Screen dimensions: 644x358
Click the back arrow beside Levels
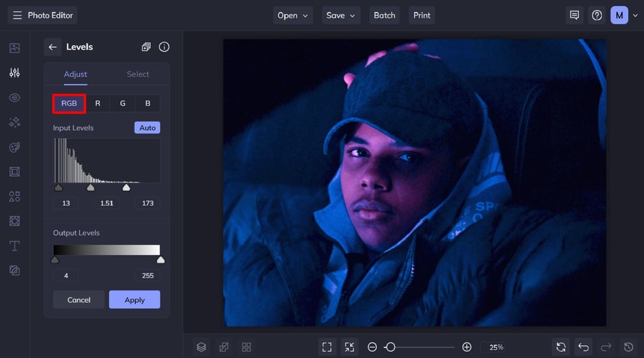53,47
